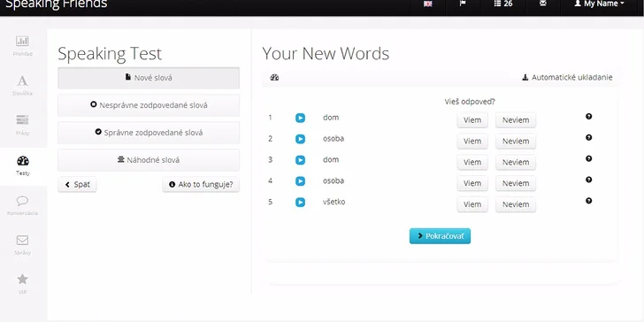Open Prehľad in sidebar
The height and width of the screenshot is (322, 644).
click(x=23, y=46)
